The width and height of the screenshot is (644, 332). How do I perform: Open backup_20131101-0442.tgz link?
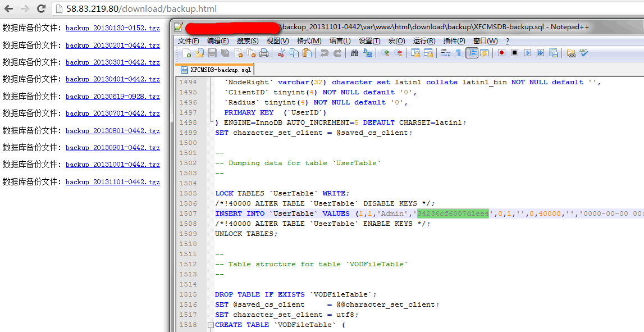pos(112,181)
